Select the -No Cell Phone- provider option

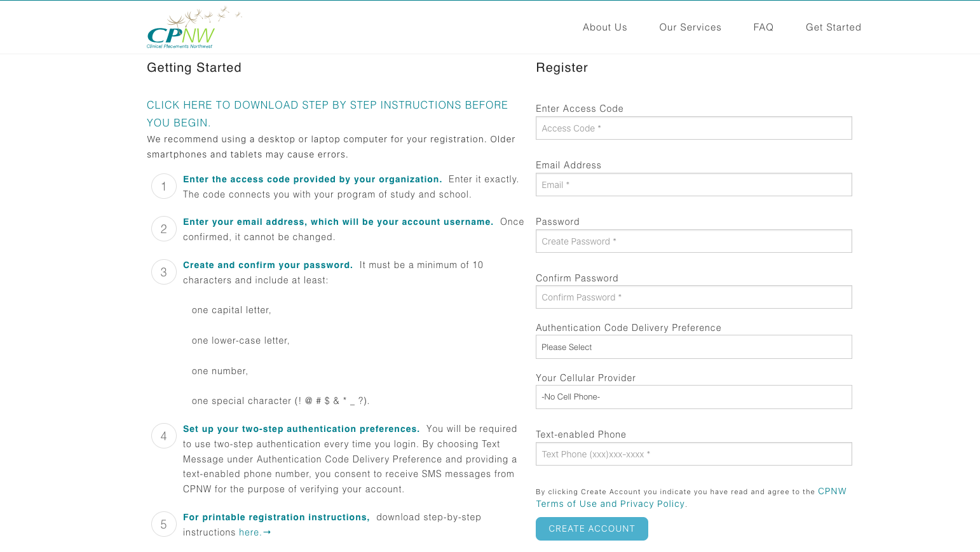[693, 397]
